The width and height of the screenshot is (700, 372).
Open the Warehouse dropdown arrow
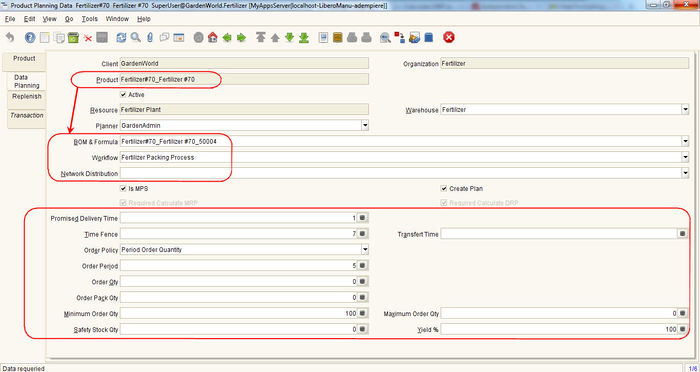click(685, 110)
